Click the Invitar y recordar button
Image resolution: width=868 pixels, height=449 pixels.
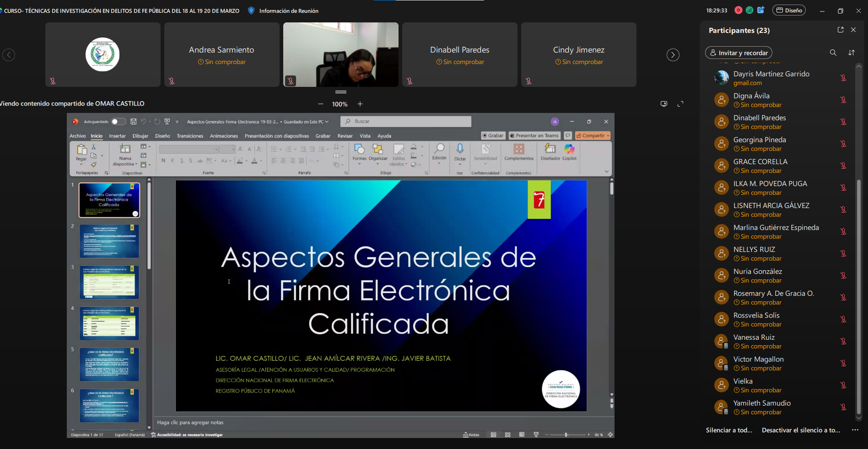pyautogui.click(x=739, y=53)
